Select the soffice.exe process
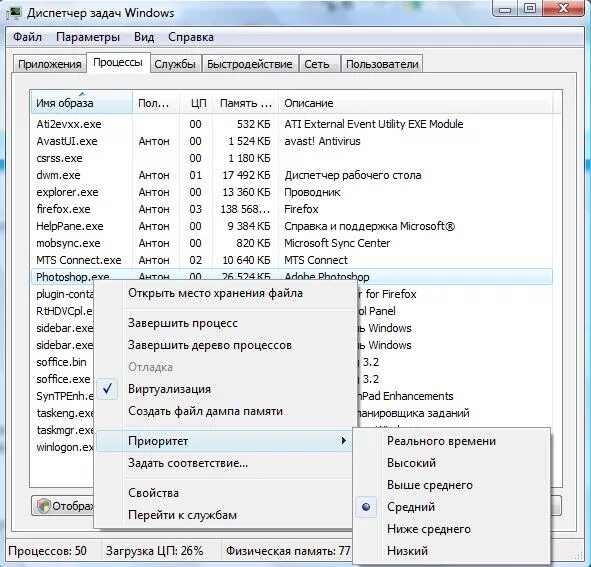The height and width of the screenshot is (567, 591). (63, 379)
